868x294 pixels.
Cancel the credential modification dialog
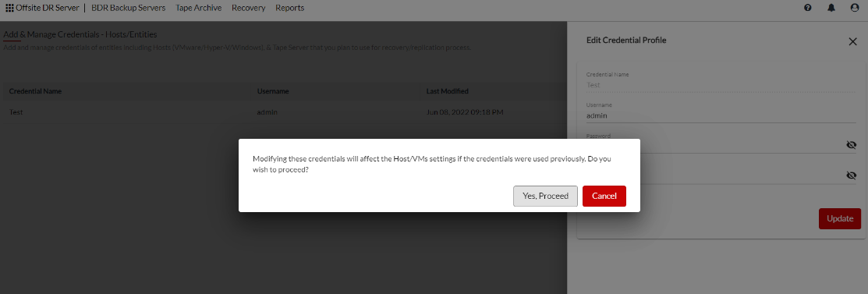point(604,196)
